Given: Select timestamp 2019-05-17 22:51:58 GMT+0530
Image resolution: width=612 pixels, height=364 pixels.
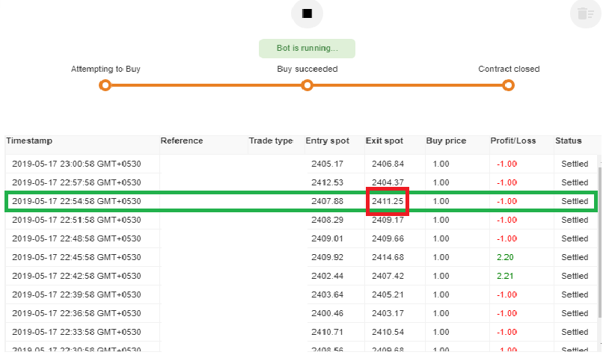Looking at the screenshot, I should coord(76,220).
